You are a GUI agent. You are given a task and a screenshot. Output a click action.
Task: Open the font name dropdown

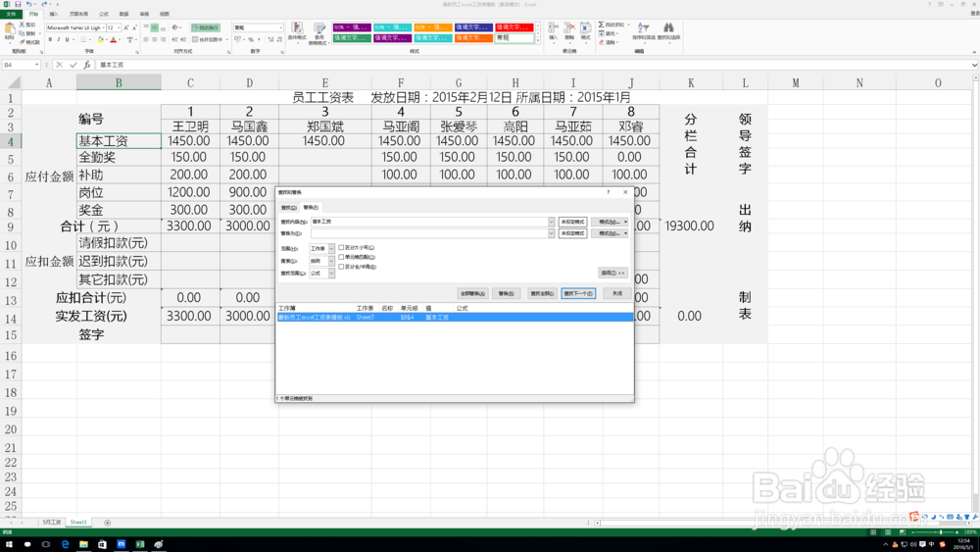coord(103,27)
